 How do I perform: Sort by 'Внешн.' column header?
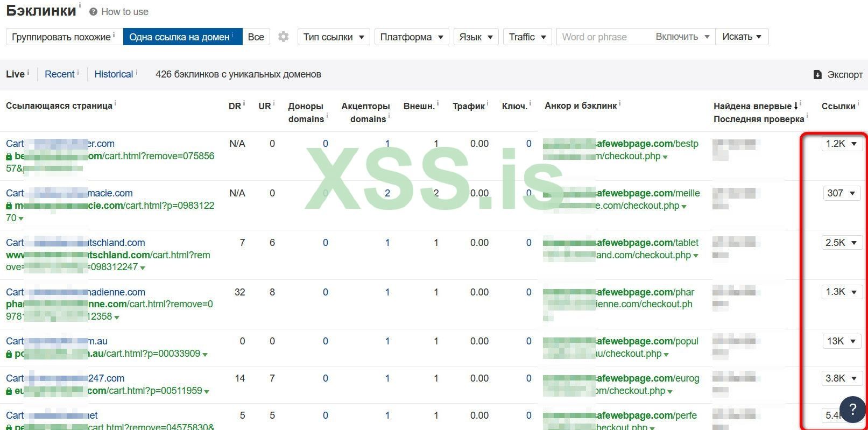coord(419,106)
